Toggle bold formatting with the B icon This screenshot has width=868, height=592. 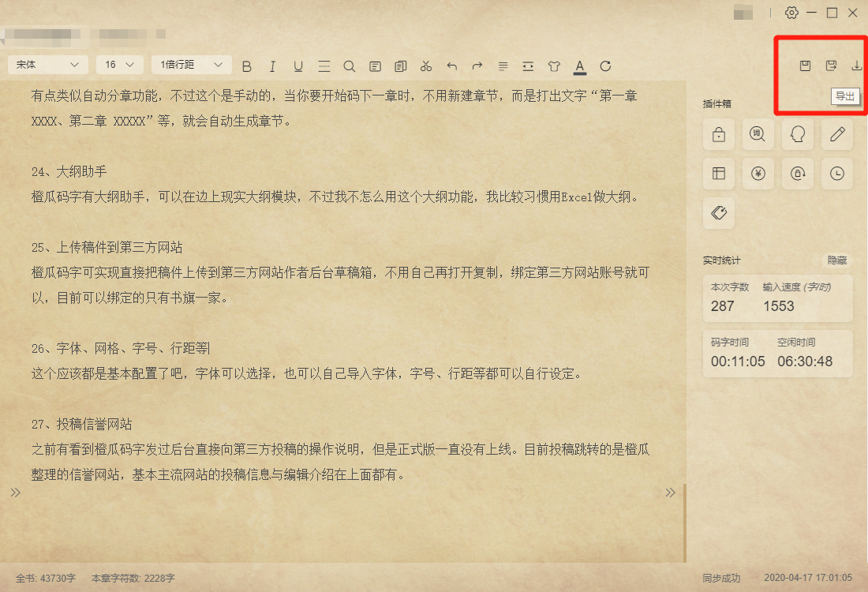point(247,66)
